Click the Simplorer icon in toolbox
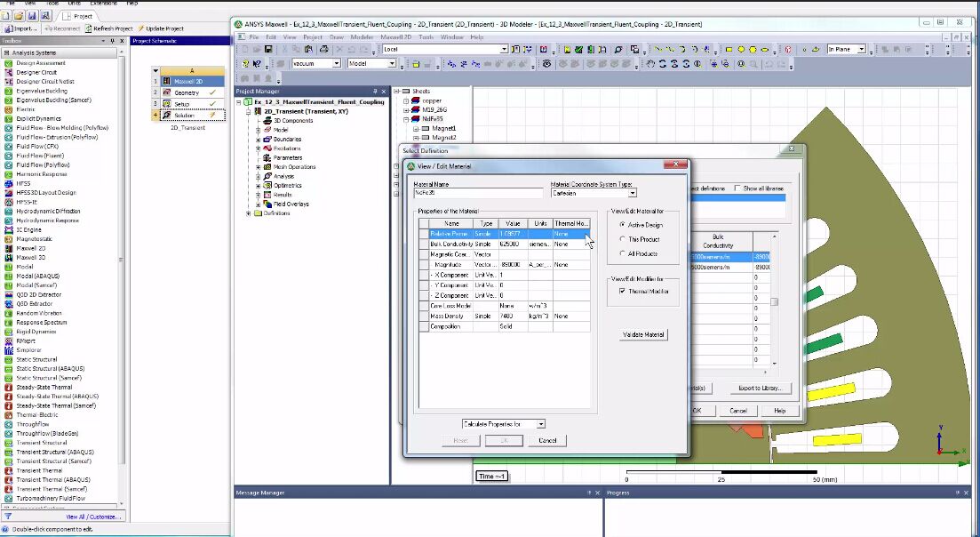 click(x=9, y=350)
